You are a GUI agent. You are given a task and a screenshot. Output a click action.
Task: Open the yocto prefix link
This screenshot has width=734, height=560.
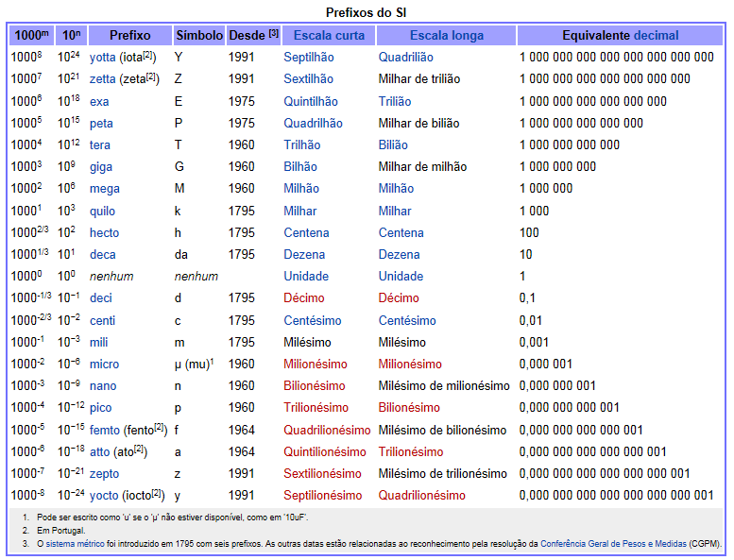click(x=104, y=496)
